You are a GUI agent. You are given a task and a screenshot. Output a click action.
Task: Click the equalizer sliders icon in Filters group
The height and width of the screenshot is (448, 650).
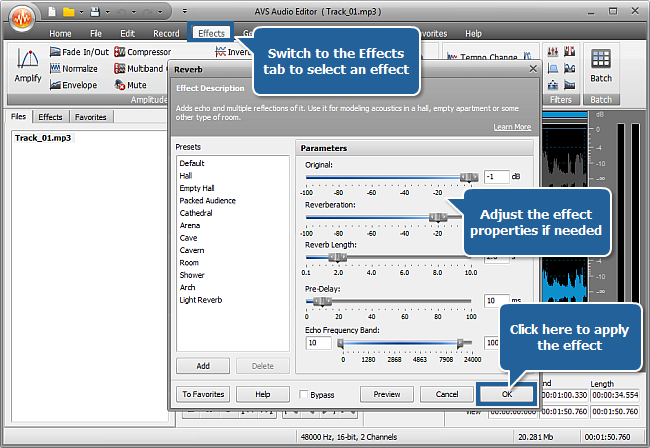click(x=553, y=51)
